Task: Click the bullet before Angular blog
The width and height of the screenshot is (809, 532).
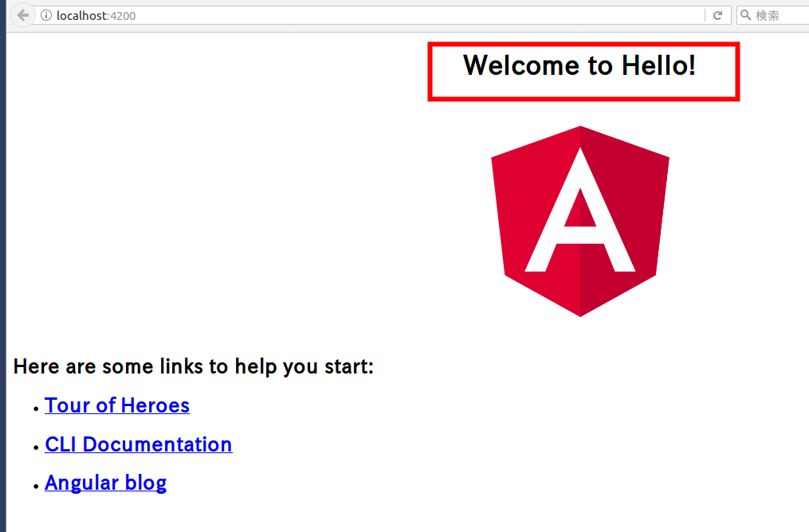Action: (36, 486)
